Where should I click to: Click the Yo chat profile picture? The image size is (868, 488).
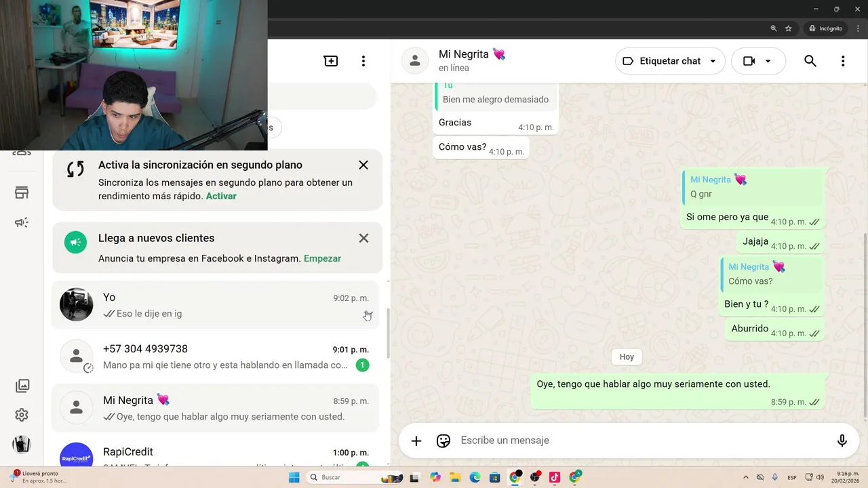[76, 305]
